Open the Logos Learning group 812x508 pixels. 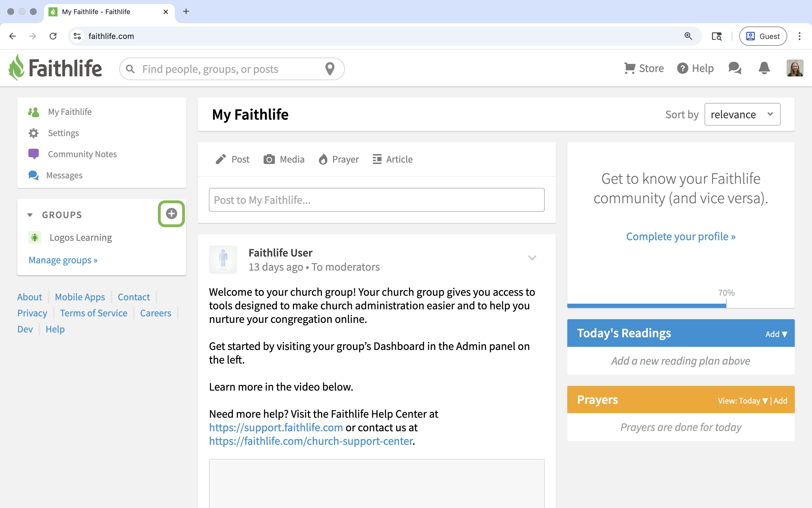(x=81, y=238)
